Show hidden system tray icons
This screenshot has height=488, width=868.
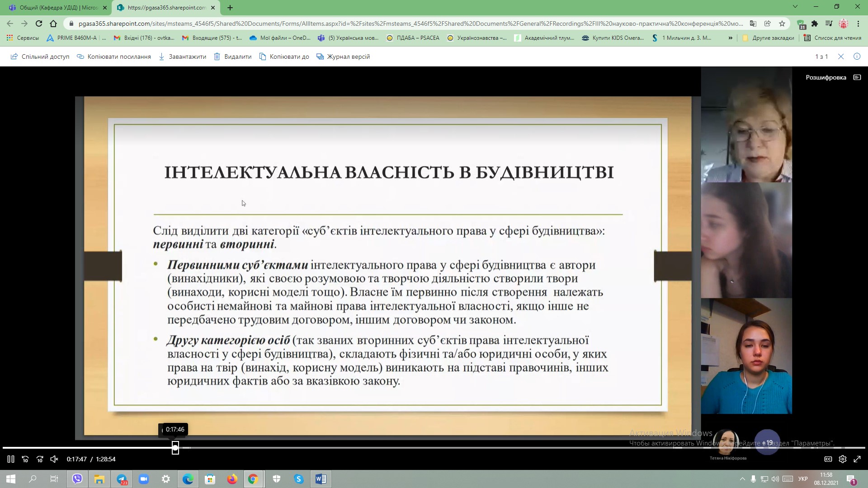[x=742, y=479]
